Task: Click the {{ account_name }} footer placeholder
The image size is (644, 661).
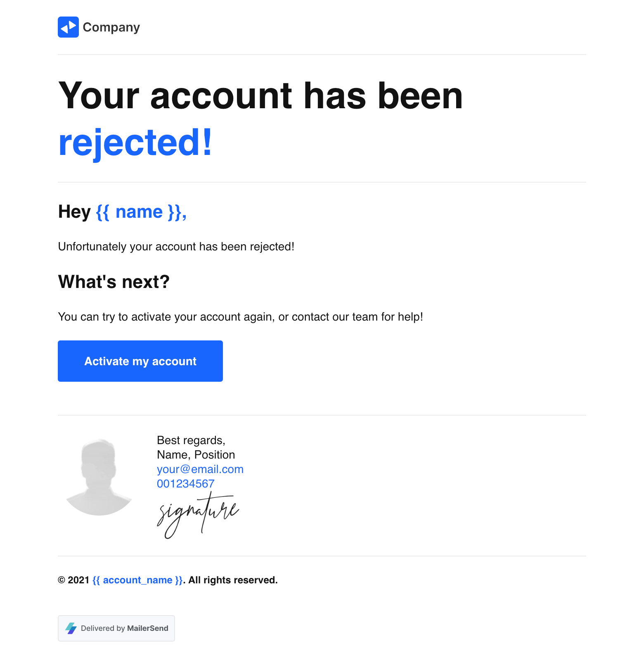Action: pos(137,580)
